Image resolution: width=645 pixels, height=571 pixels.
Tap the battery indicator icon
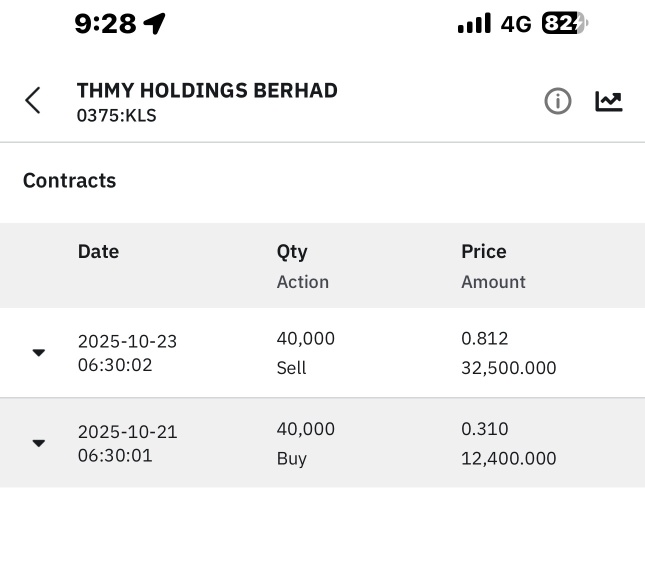(565, 24)
